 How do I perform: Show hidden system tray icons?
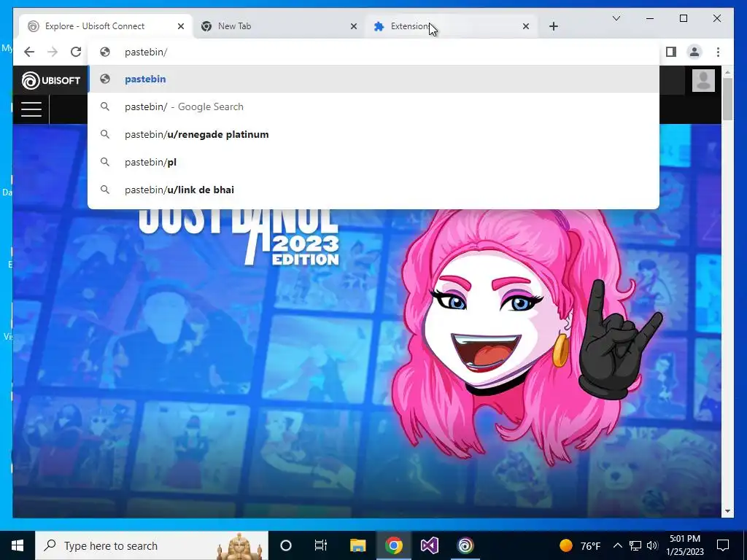[617, 545]
